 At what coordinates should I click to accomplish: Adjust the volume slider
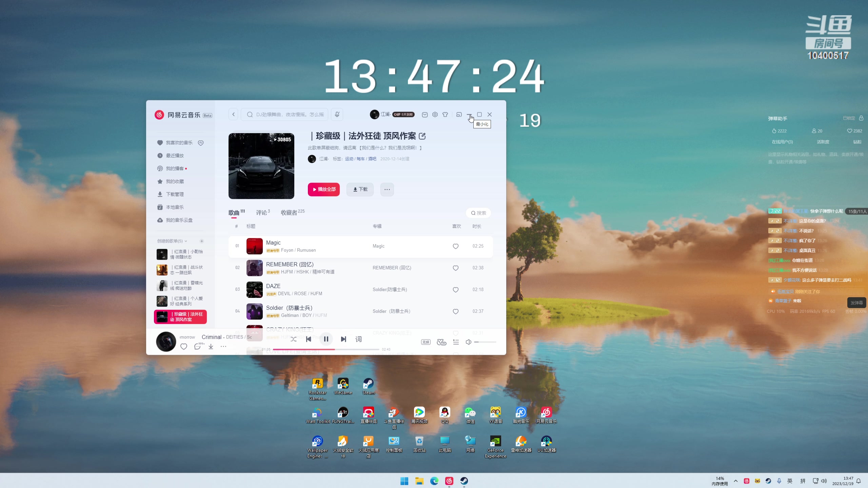tap(485, 342)
